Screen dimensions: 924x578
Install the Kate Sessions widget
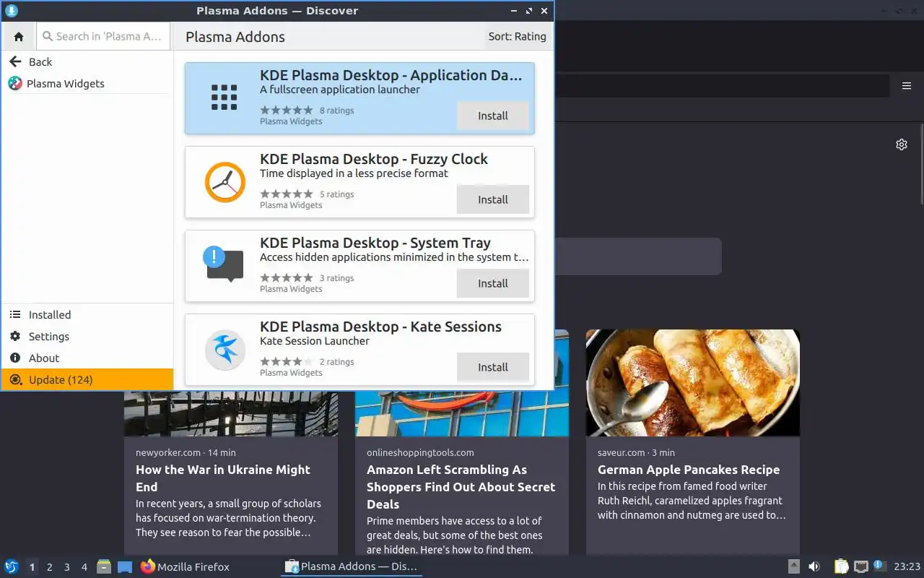tap(493, 367)
